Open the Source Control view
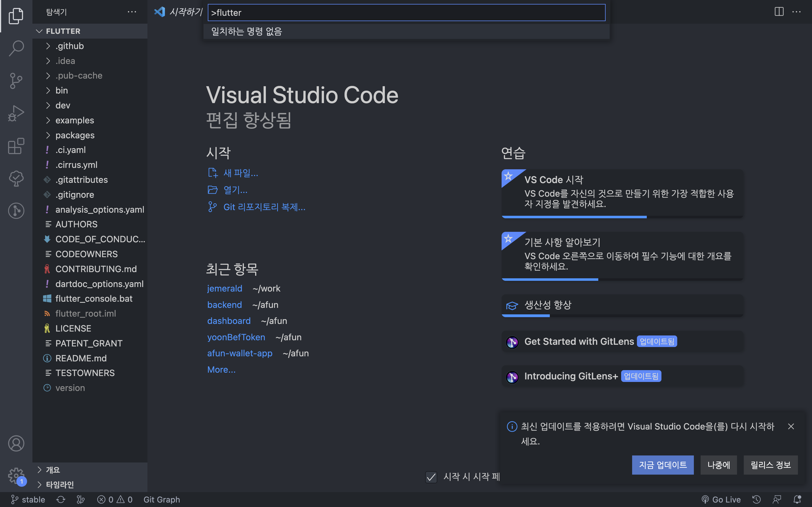The height and width of the screenshot is (507, 812). pos(16,81)
